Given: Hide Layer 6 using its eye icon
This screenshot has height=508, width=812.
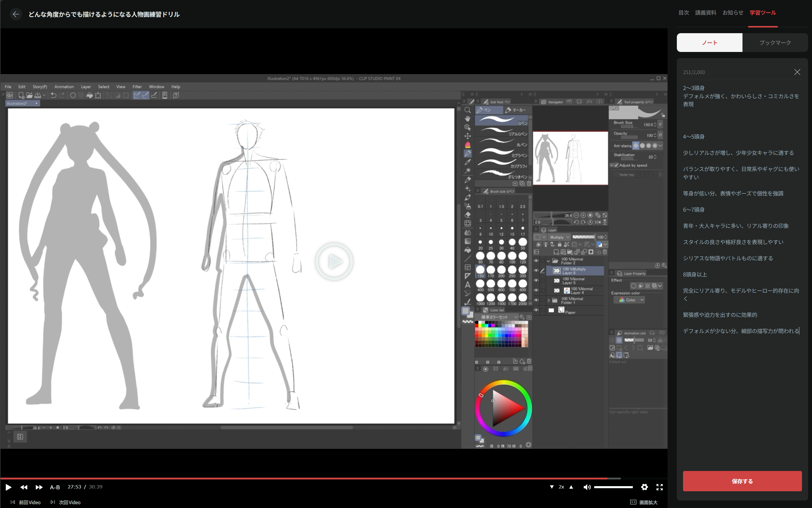Looking at the screenshot, I should point(536,271).
